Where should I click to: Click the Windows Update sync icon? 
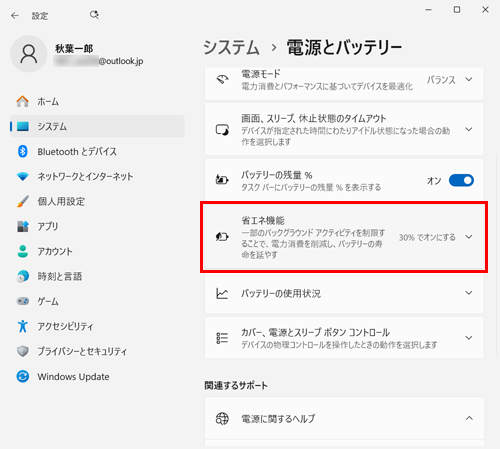(x=23, y=377)
